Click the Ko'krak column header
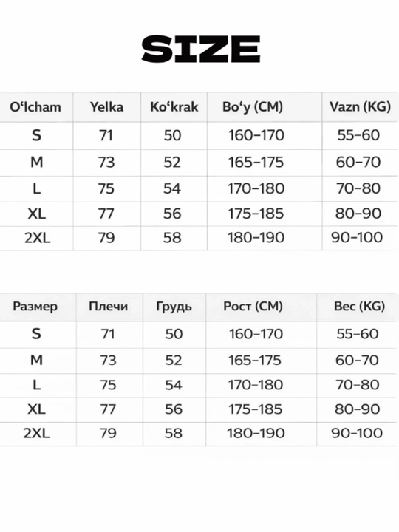The height and width of the screenshot is (532, 399). [x=174, y=107]
